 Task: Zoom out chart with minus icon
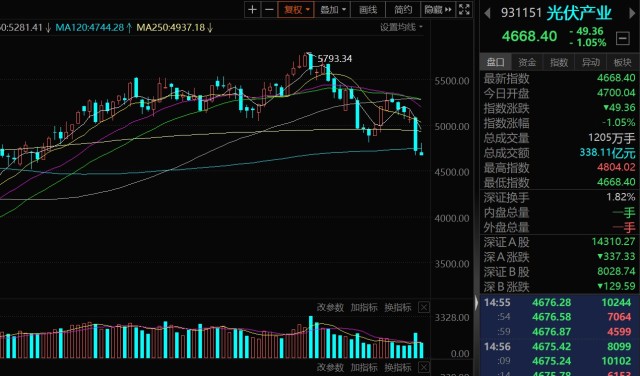269,9
